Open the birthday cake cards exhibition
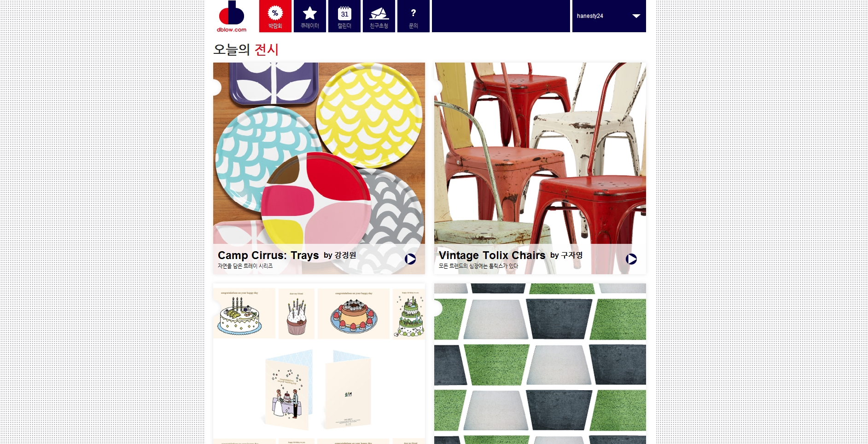 pos(319,363)
